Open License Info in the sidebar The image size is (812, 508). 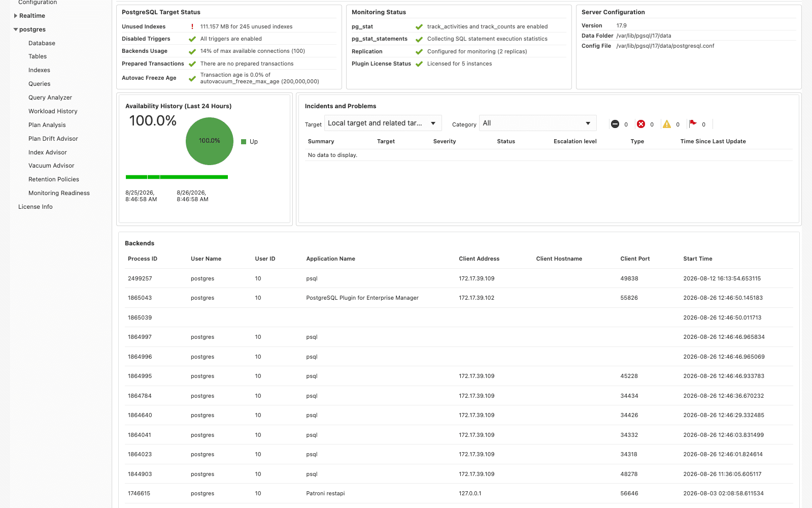pyautogui.click(x=36, y=207)
